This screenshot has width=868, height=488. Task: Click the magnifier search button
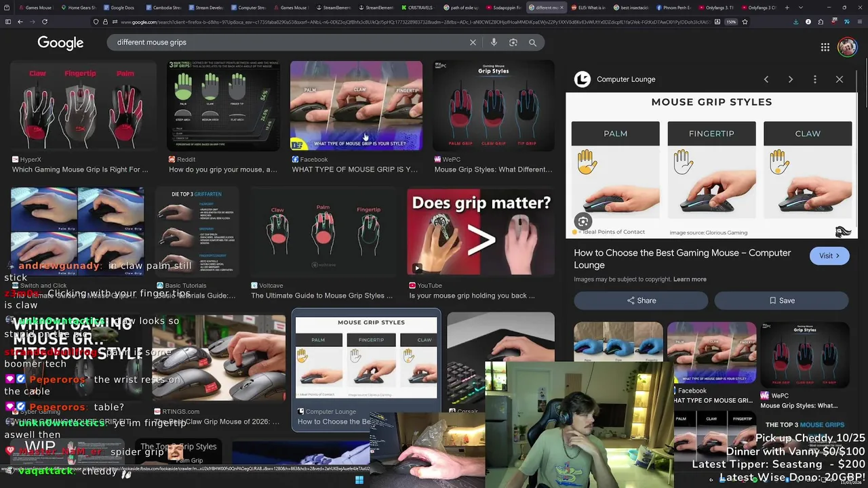532,42
